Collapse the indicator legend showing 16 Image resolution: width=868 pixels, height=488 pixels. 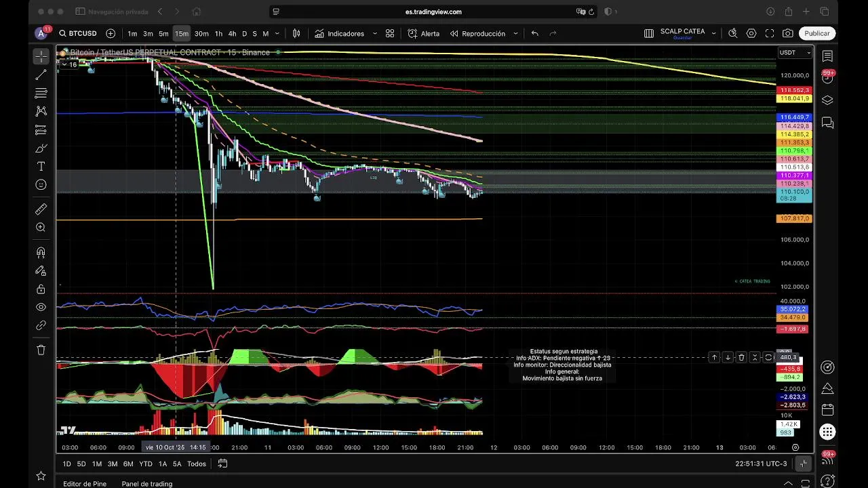[x=68, y=64]
